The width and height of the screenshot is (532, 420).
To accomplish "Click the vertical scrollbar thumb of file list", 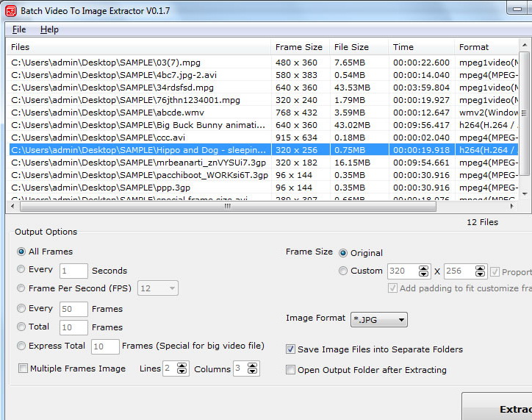I will [525, 113].
